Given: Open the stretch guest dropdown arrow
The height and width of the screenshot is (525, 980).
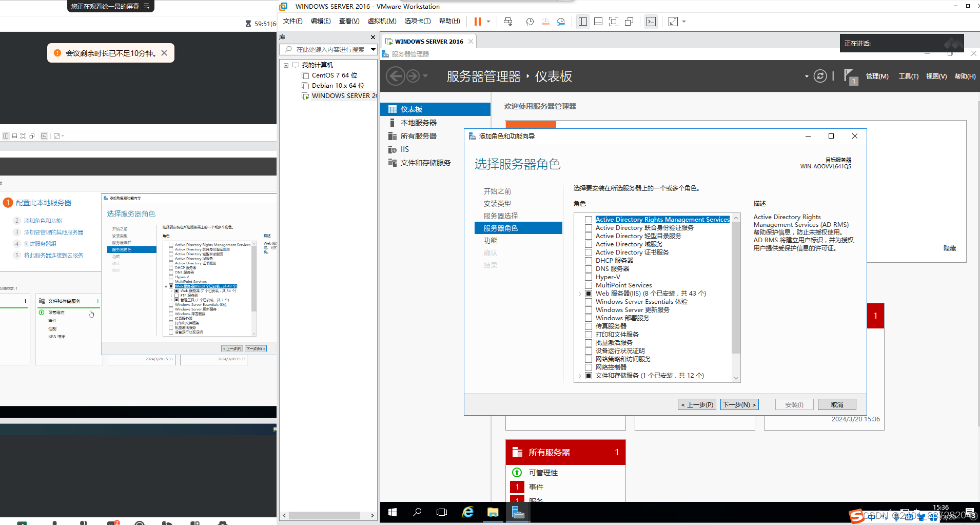Looking at the screenshot, I should pyautogui.click(x=684, y=22).
